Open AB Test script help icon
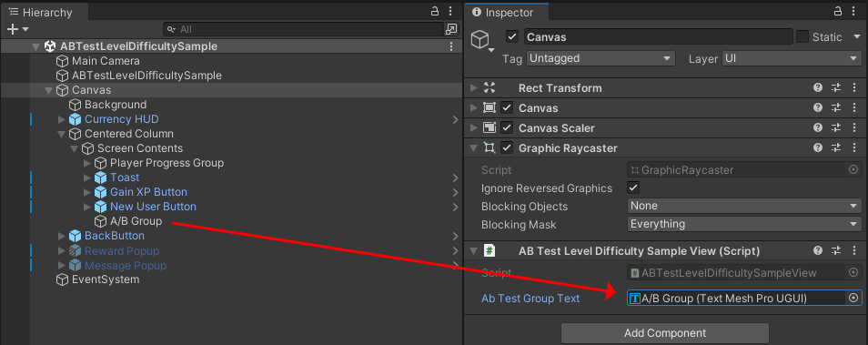The width and height of the screenshot is (868, 345). (x=818, y=251)
